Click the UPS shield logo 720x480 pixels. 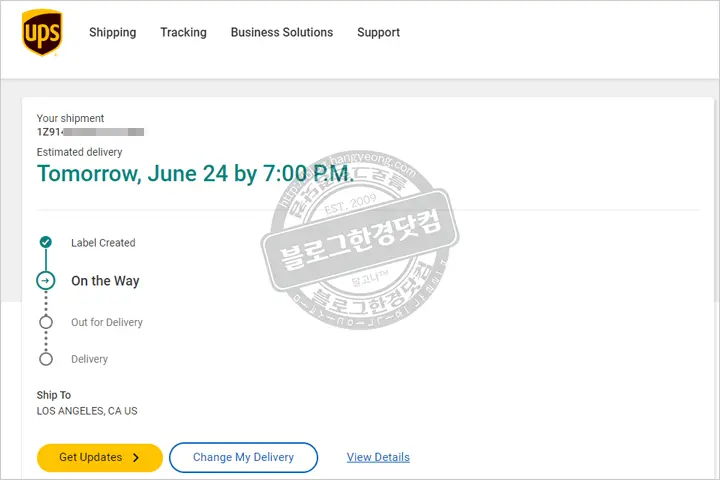(x=42, y=33)
